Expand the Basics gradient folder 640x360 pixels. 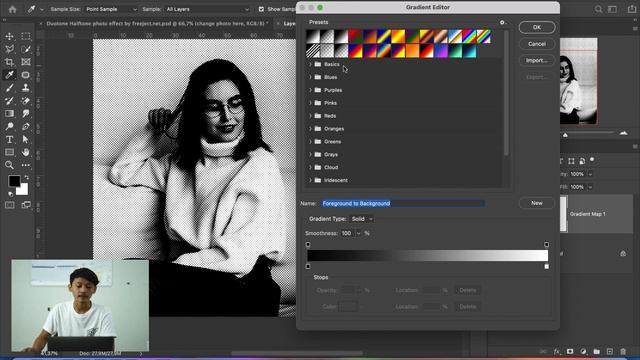[x=310, y=64]
